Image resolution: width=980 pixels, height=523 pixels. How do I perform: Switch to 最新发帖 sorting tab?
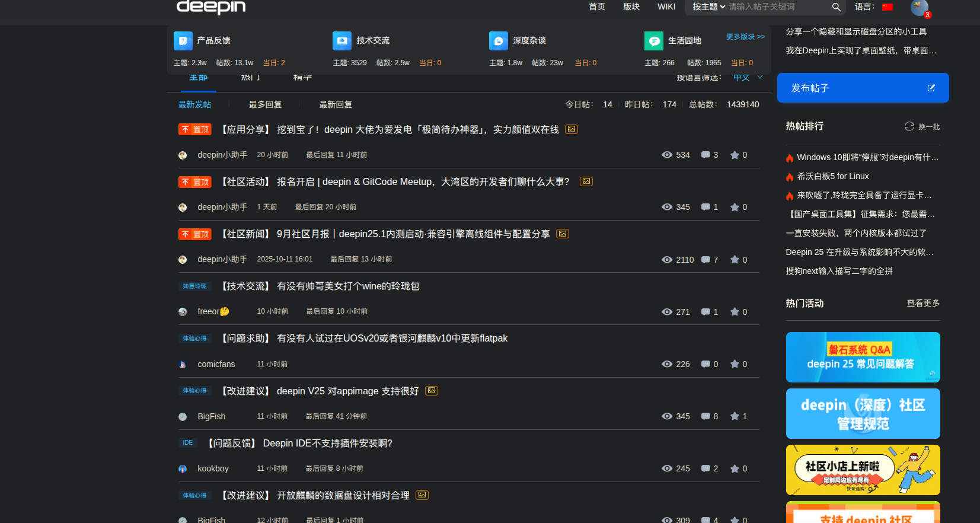point(195,104)
